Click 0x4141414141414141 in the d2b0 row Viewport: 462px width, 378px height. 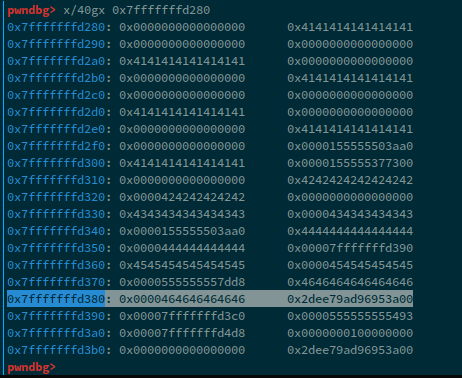coord(350,78)
